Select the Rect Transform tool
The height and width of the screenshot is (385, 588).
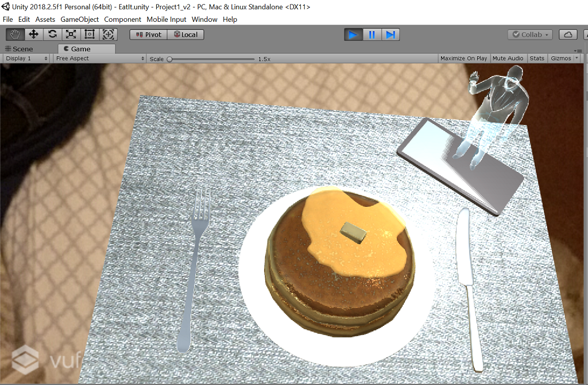coord(90,34)
